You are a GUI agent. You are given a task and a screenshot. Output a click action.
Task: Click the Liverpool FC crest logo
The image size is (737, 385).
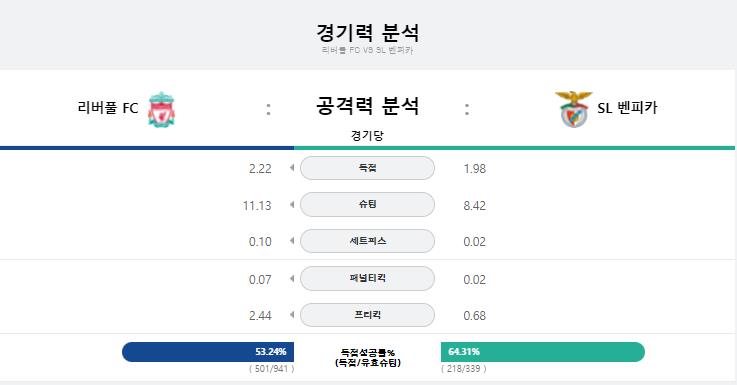coord(161,110)
